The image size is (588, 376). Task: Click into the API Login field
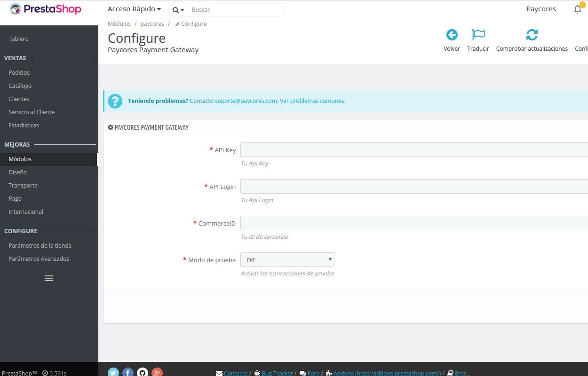coord(414,187)
